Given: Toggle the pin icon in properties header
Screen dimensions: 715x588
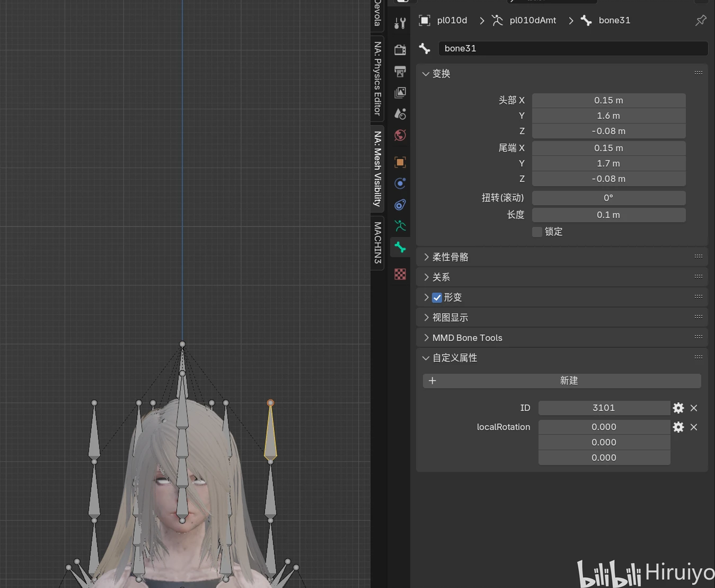Looking at the screenshot, I should 700,20.
